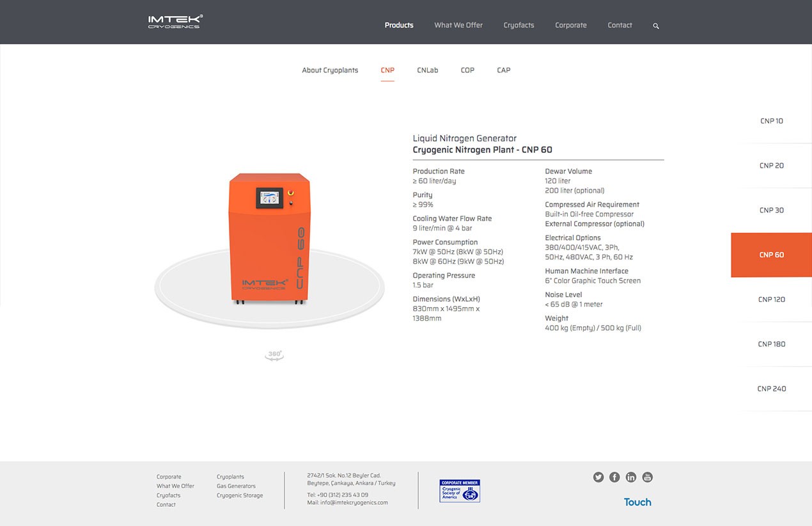The width and height of the screenshot is (812, 526).
Task: Click the Touch agency logo
Action: [637, 502]
